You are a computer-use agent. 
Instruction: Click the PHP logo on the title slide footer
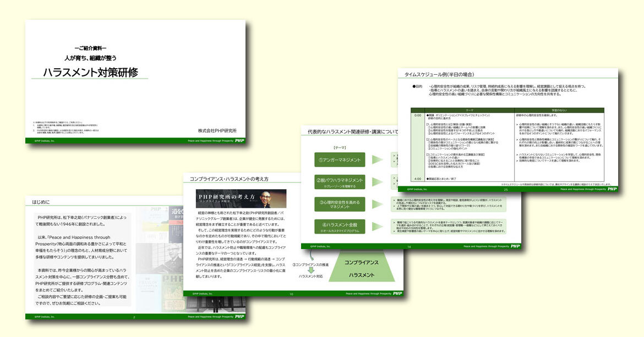click(x=239, y=141)
